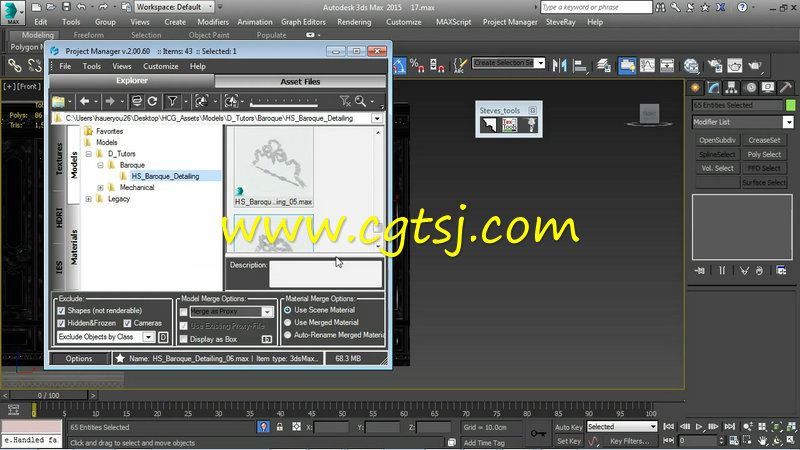Viewport: 800px width, 450px height.
Task: Switch to the Asset Files tab
Action: tap(300, 82)
